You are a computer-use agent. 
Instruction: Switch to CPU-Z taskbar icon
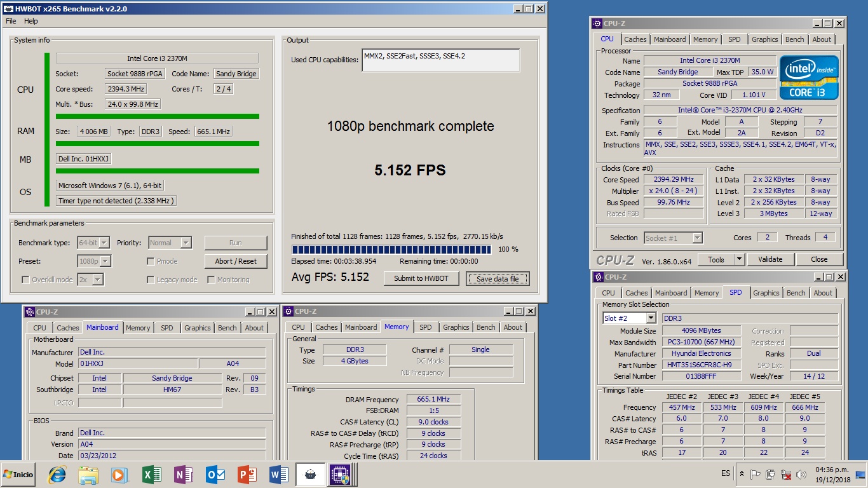[x=341, y=474]
